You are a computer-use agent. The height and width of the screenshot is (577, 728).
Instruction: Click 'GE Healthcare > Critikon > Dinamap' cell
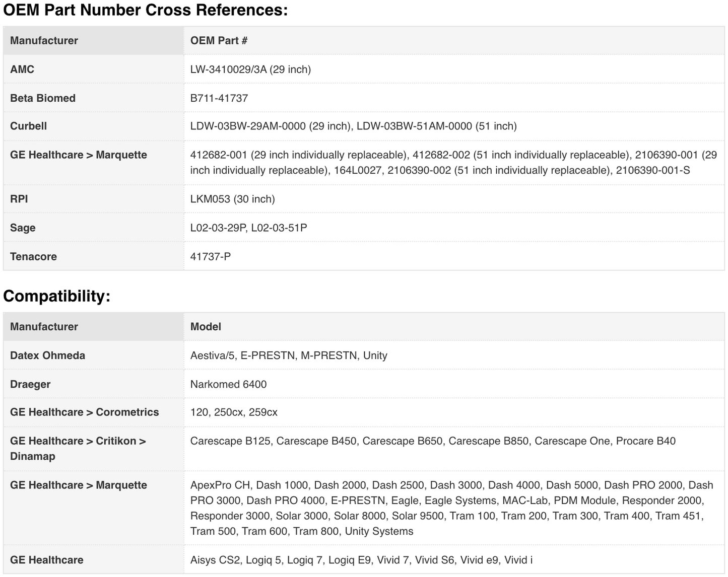[94, 449]
